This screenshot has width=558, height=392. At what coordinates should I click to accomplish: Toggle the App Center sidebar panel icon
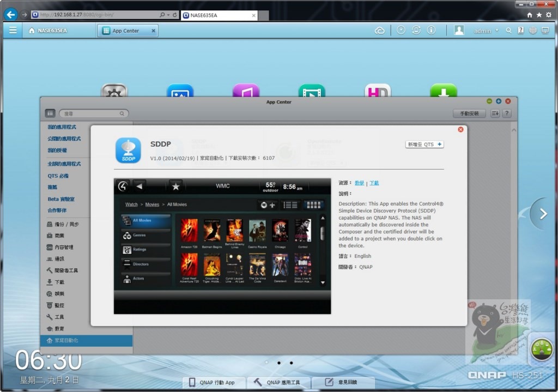tap(50, 113)
